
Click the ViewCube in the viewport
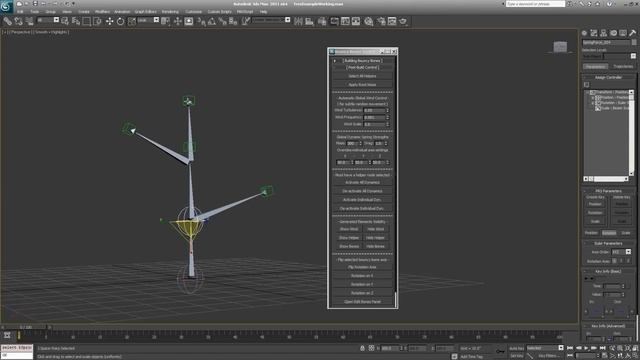tap(560, 47)
